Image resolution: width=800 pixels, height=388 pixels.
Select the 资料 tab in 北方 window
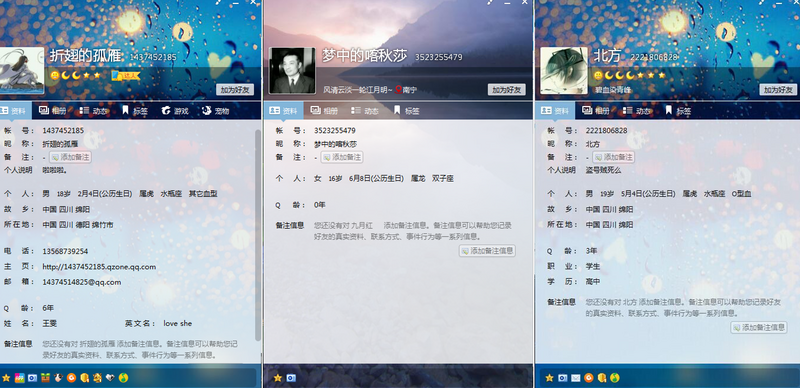[555, 110]
